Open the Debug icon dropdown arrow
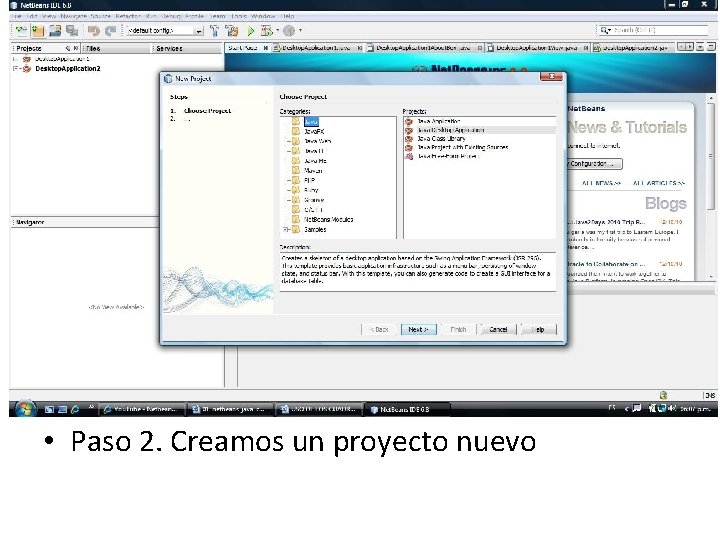720x540 pixels. point(278,31)
